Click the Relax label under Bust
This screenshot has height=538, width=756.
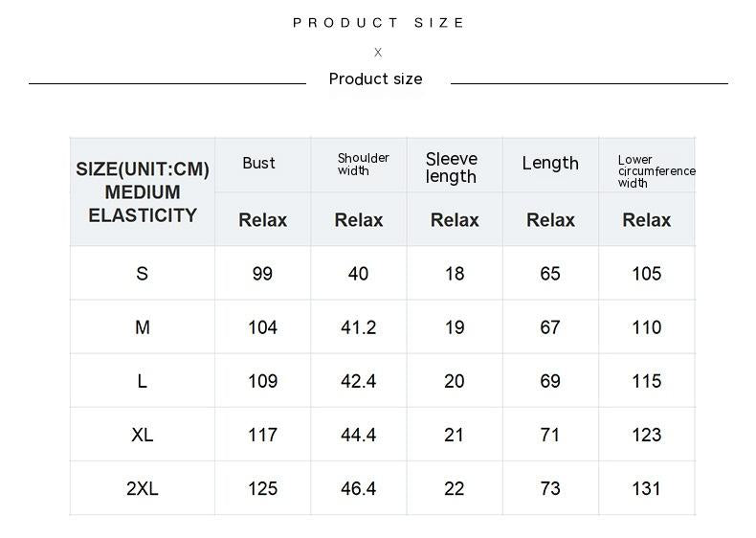point(263,220)
